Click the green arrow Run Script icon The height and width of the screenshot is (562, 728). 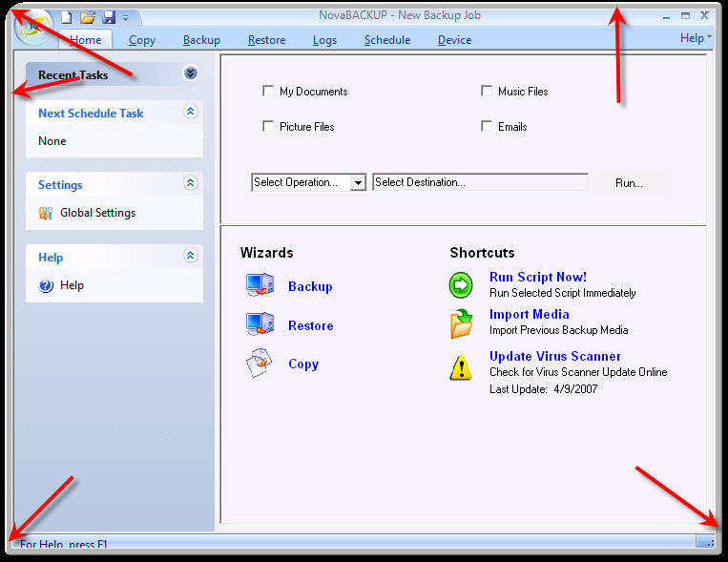click(461, 284)
